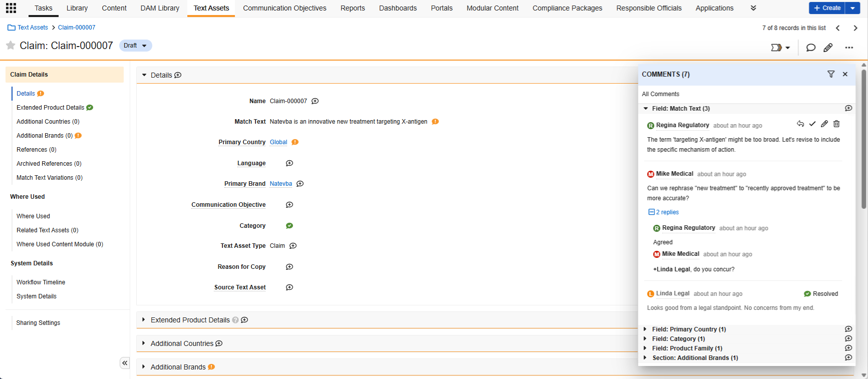Viewport: 868px width, 379px height.
Task: Resolve Regina's comment with the checkmark
Action: pyautogui.click(x=812, y=124)
